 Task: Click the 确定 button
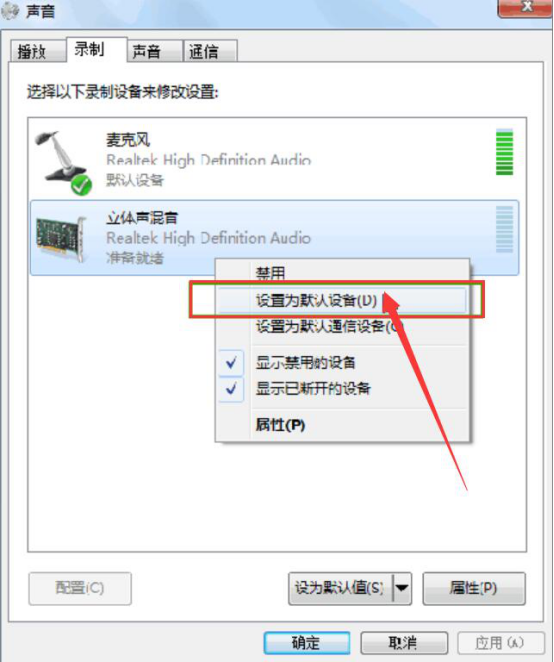[x=307, y=643]
